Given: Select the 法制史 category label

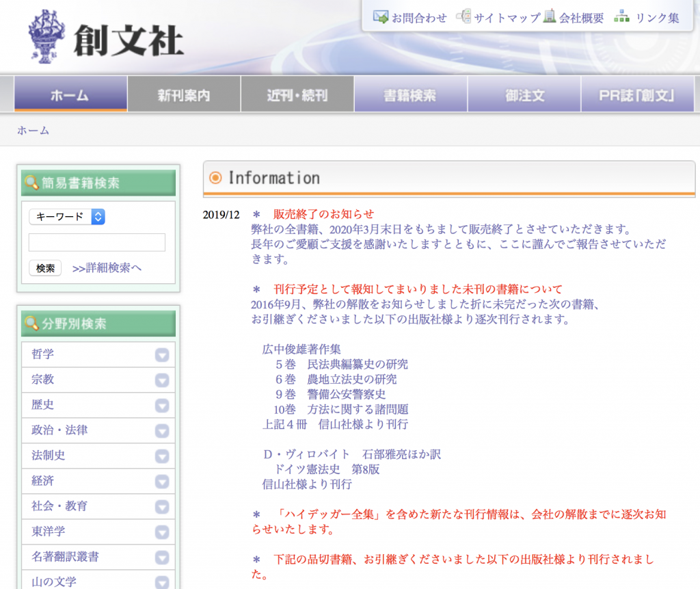Looking at the screenshot, I should 49,456.
